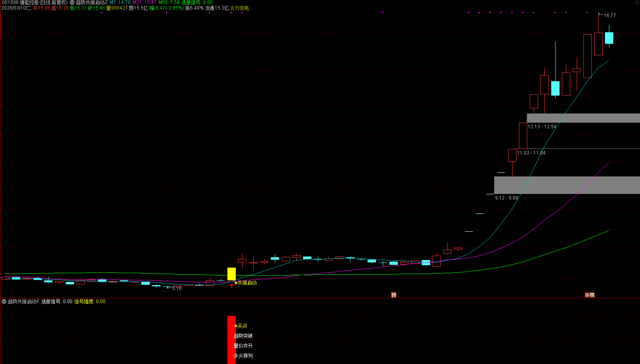Open the 火力发电 sector link
This screenshot has height=364, width=640.
point(239,8)
